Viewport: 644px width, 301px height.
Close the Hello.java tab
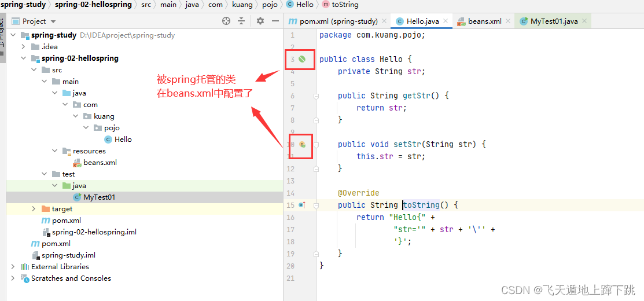[x=445, y=21]
